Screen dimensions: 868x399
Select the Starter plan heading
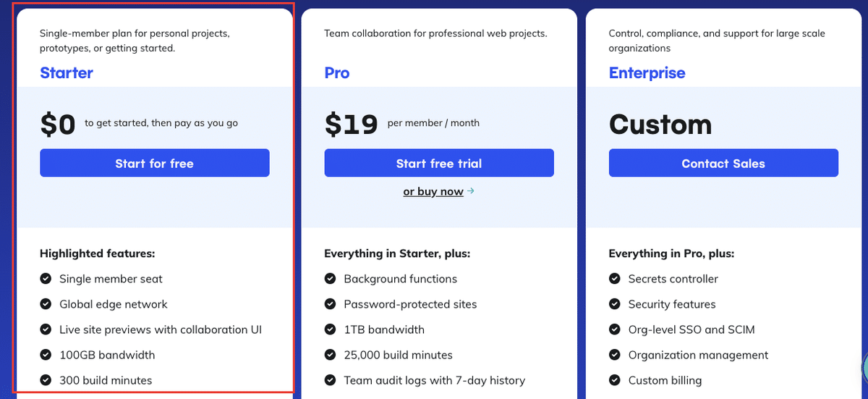(67, 73)
